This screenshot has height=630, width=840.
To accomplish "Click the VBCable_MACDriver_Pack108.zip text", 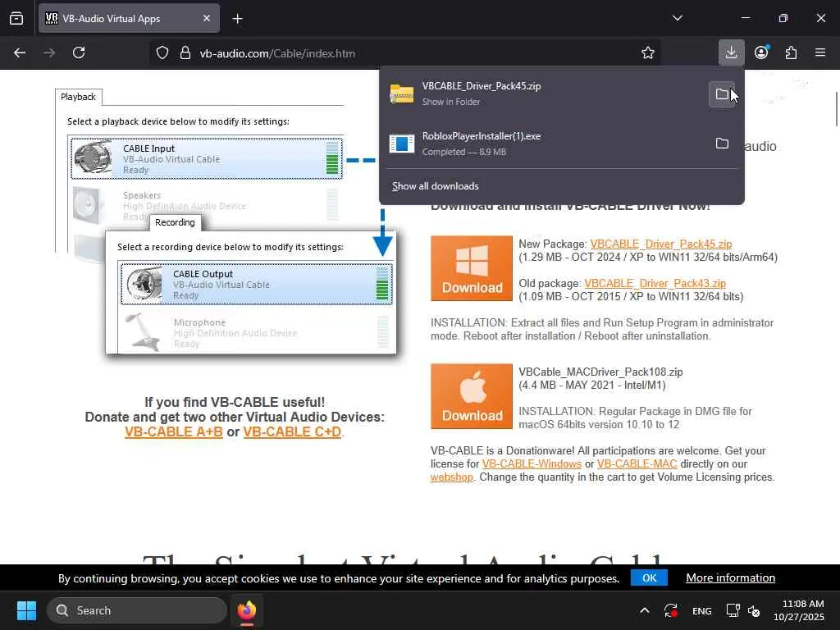I will point(600,372).
